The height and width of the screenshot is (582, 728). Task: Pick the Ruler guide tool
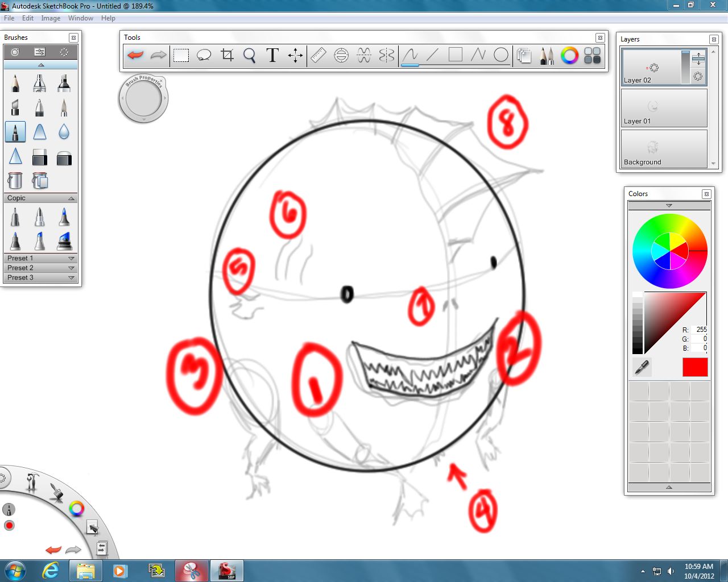(x=318, y=55)
